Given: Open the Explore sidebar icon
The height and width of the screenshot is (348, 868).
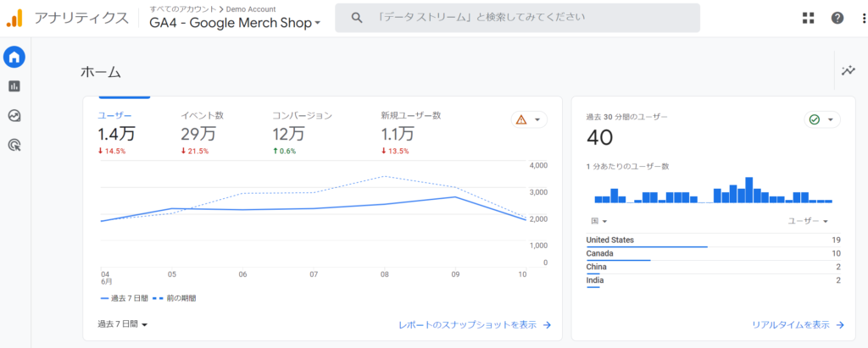Looking at the screenshot, I should pos(14,115).
